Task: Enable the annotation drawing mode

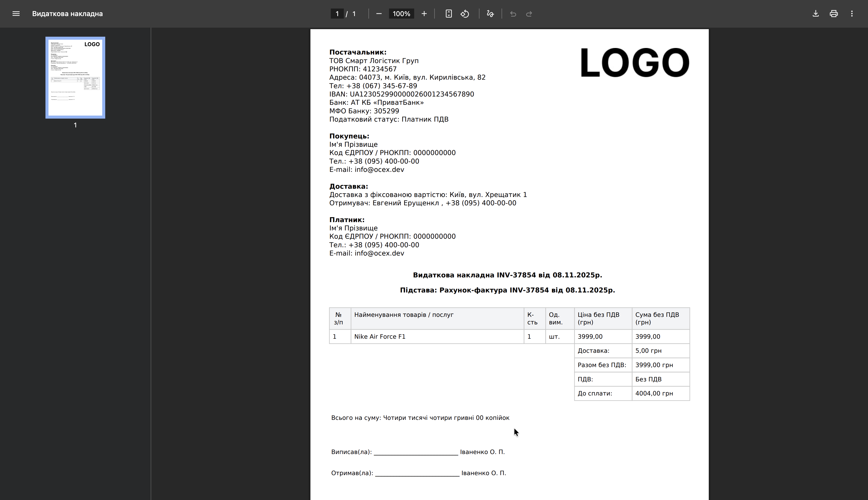Action: tap(490, 14)
